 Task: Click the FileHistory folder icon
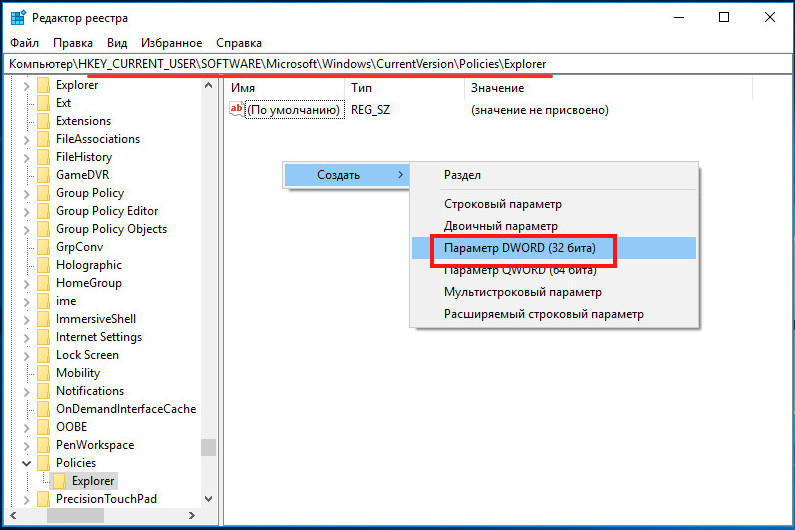tap(44, 157)
